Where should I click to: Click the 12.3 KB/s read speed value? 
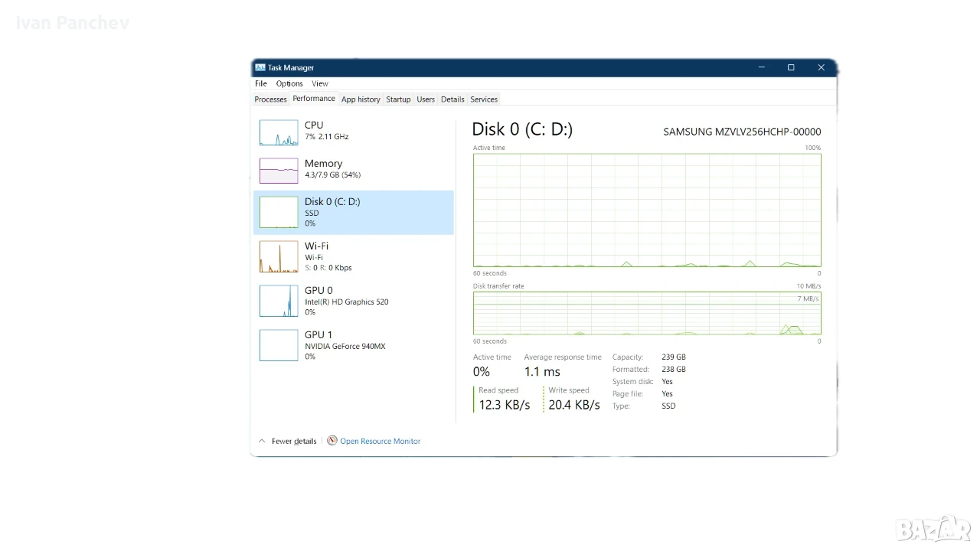[x=505, y=405]
